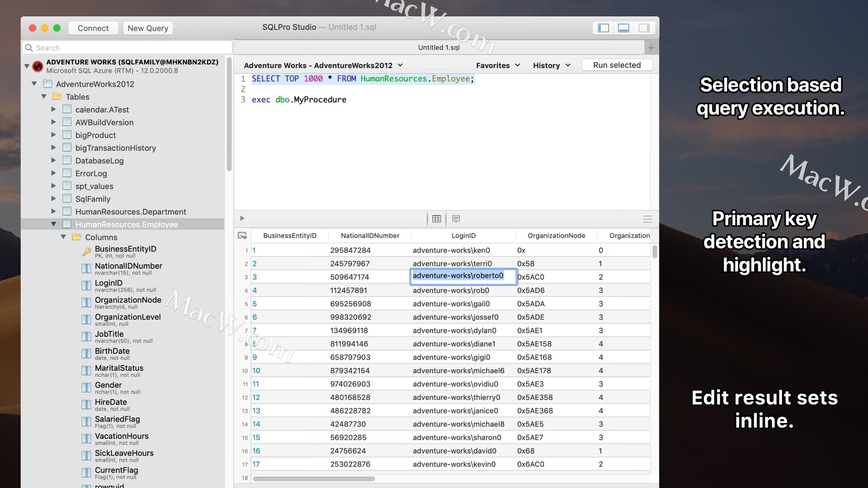This screenshot has height=488, width=868.
Task: Toggle the left sidebar panel icon
Action: click(x=604, y=28)
